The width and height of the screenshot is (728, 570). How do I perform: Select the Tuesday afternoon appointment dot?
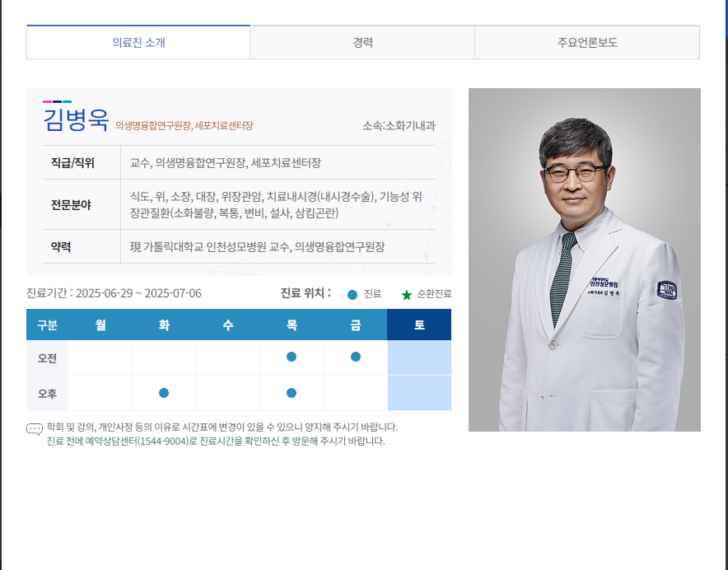click(x=164, y=393)
